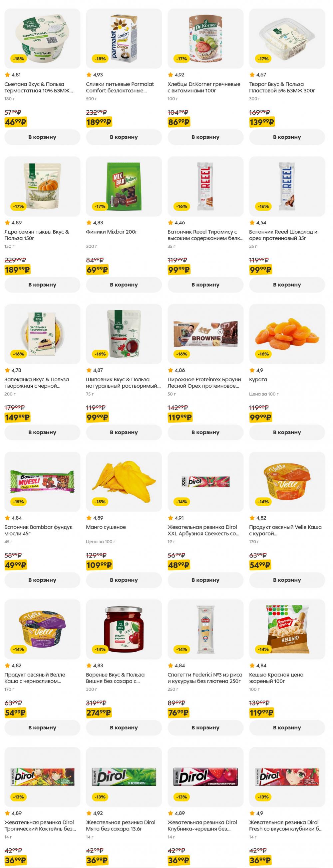Screen dimensions: 333x868
Task: Add Финики Mixbar 200г to cart
Action: (124, 285)
